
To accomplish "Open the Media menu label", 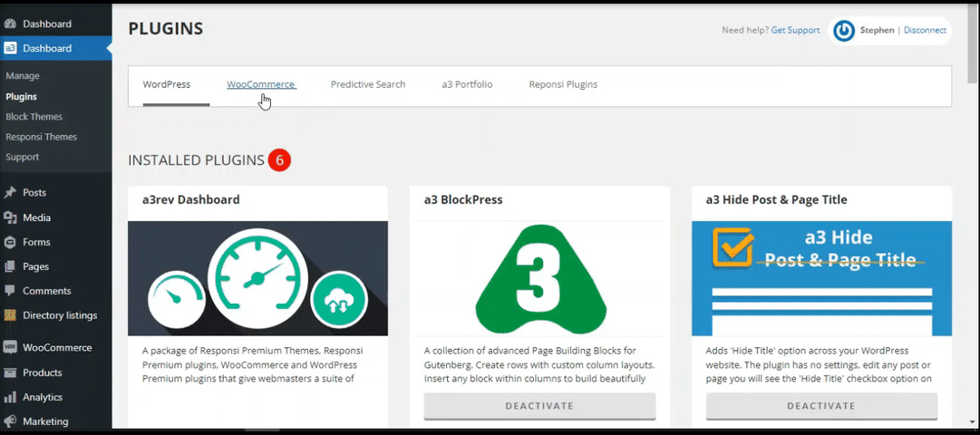I will (x=37, y=217).
